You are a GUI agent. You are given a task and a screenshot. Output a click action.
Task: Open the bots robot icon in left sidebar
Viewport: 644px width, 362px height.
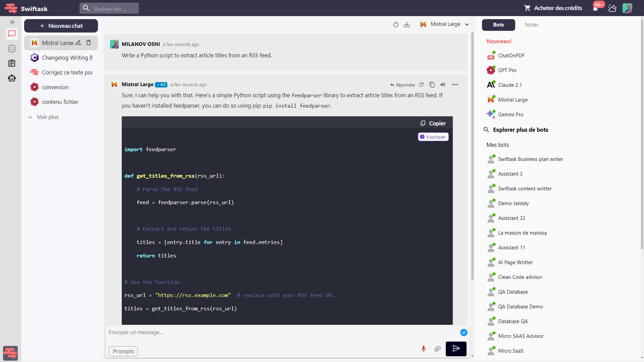(12, 78)
